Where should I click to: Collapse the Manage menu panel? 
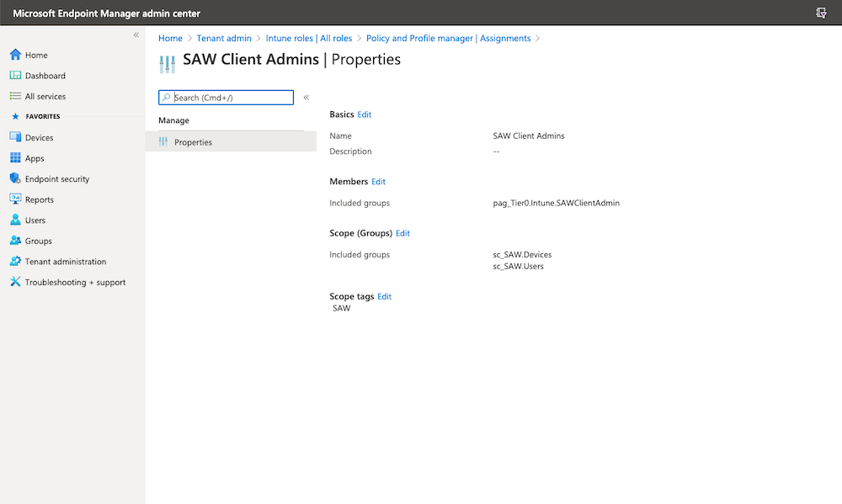(306, 98)
